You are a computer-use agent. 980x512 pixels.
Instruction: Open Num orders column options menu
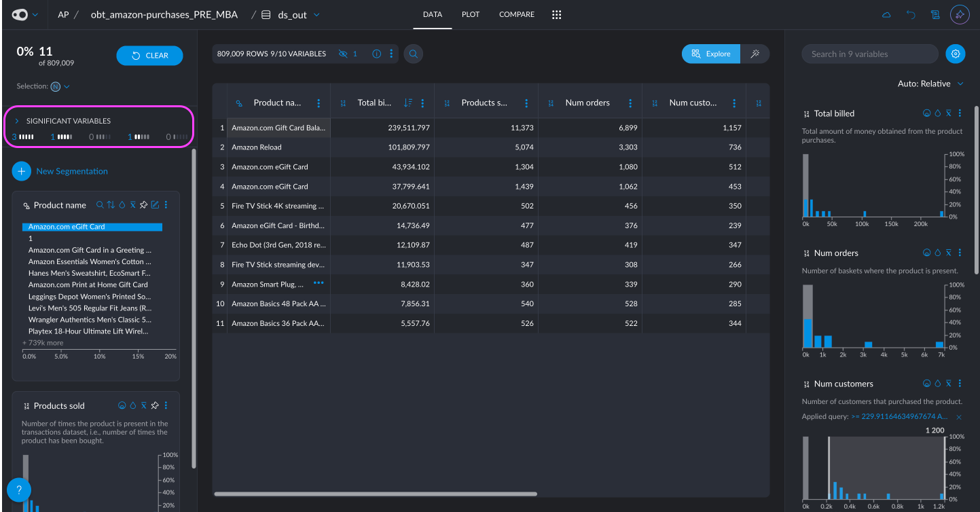(630, 103)
